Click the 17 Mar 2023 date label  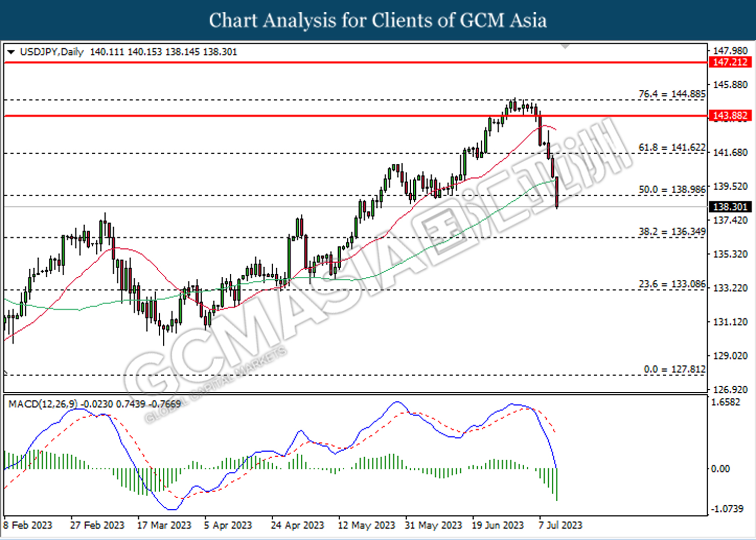(x=164, y=525)
